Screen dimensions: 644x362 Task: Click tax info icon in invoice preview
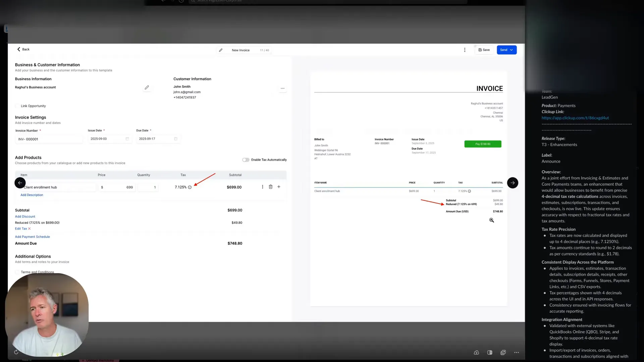(469, 191)
